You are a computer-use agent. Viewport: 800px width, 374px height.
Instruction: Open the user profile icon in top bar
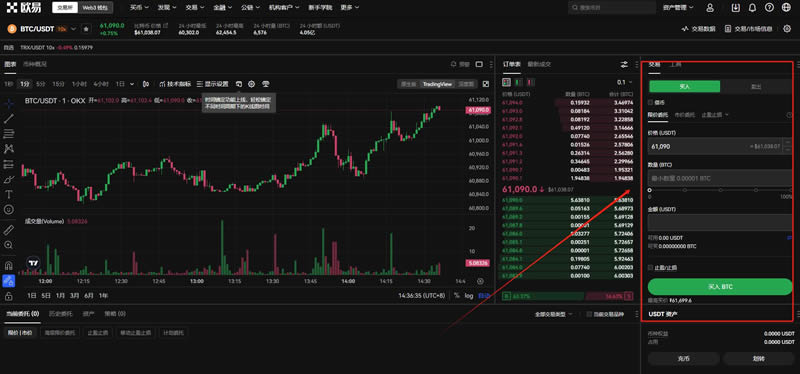pyautogui.click(x=710, y=8)
